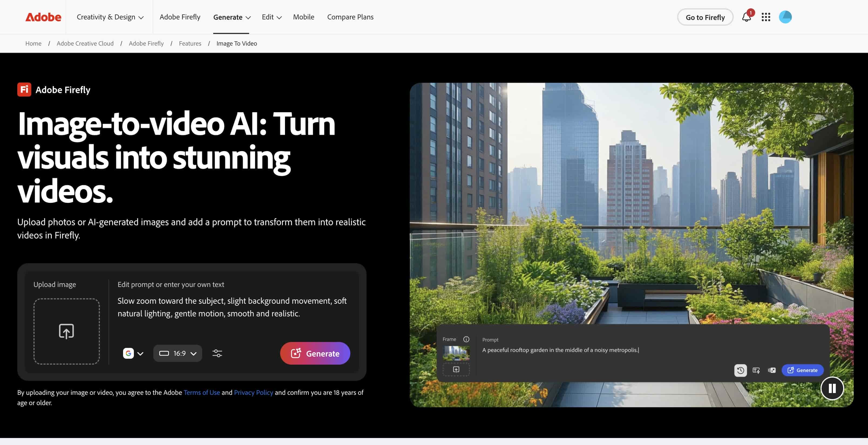
Task: Click the small upload frame icon in preview
Action: point(456,369)
